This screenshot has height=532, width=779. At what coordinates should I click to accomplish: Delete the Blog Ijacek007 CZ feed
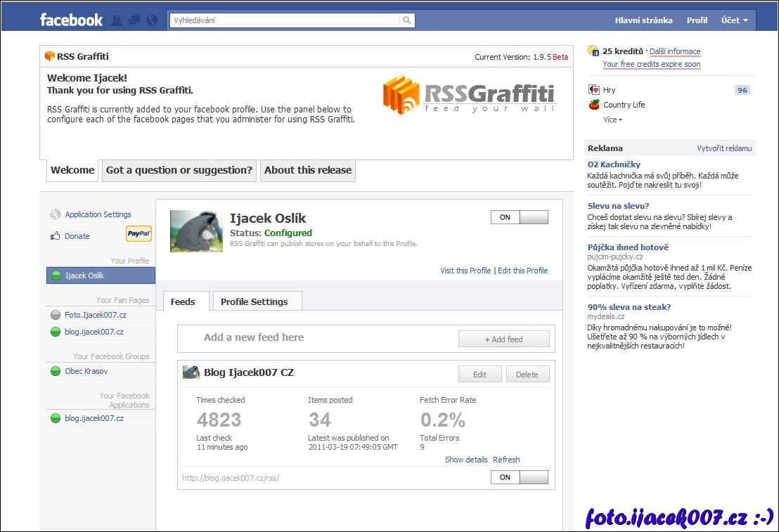click(x=527, y=375)
